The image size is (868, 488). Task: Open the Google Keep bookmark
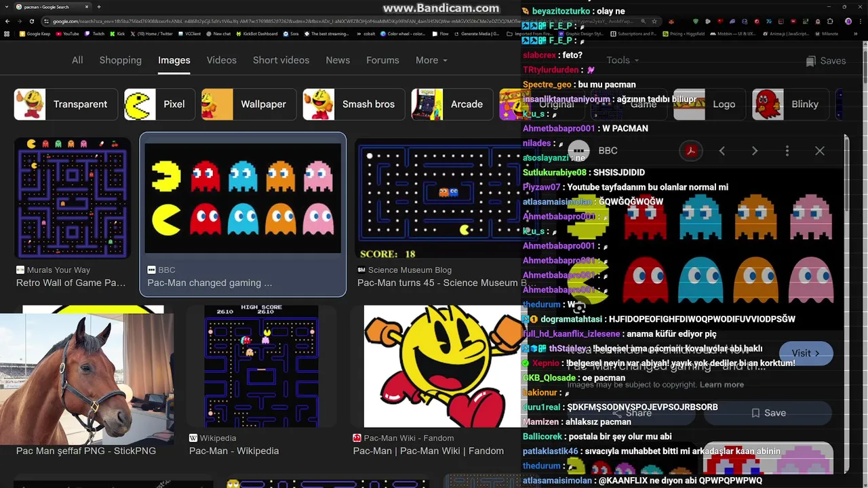pyautogui.click(x=35, y=33)
